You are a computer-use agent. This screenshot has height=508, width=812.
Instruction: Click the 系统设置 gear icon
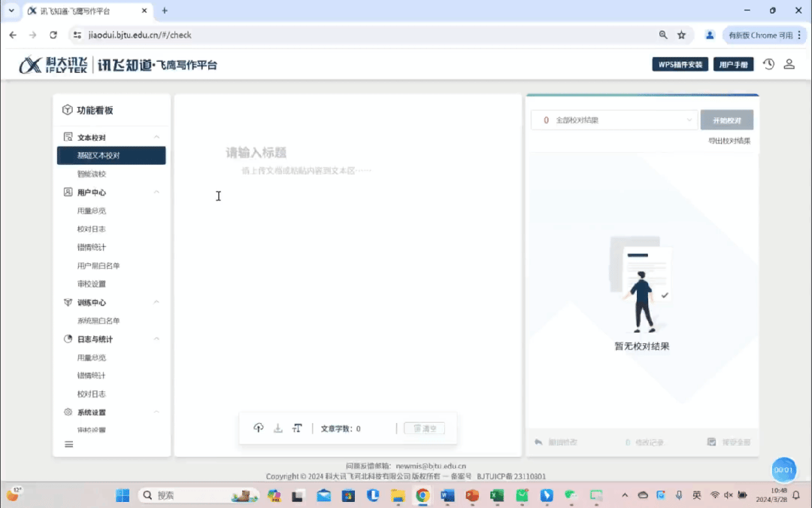68,412
